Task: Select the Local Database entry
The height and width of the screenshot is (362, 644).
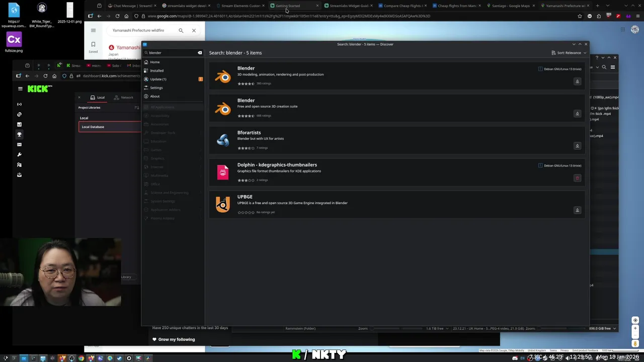Action: 110,127
